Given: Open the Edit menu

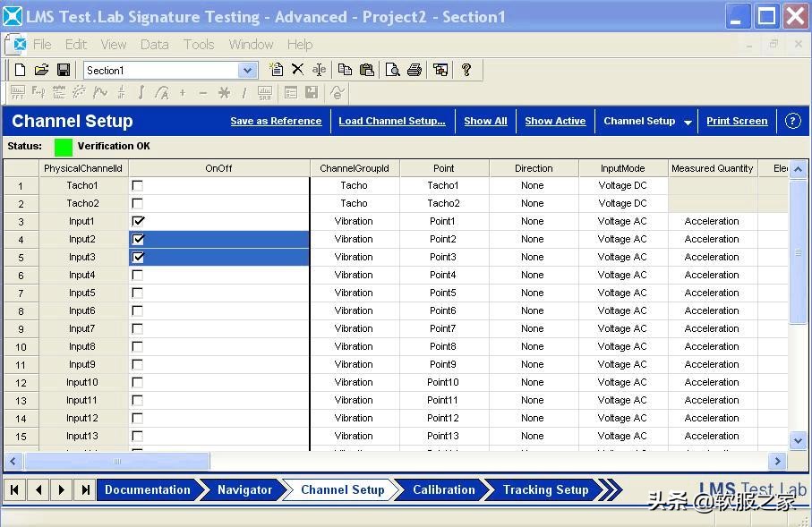Looking at the screenshot, I should coord(76,45).
